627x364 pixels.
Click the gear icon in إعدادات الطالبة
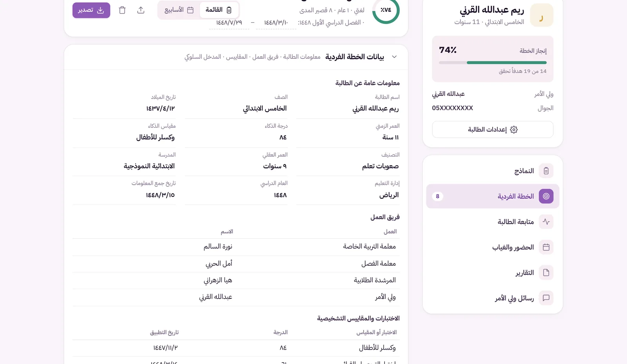pyautogui.click(x=514, y=130)
